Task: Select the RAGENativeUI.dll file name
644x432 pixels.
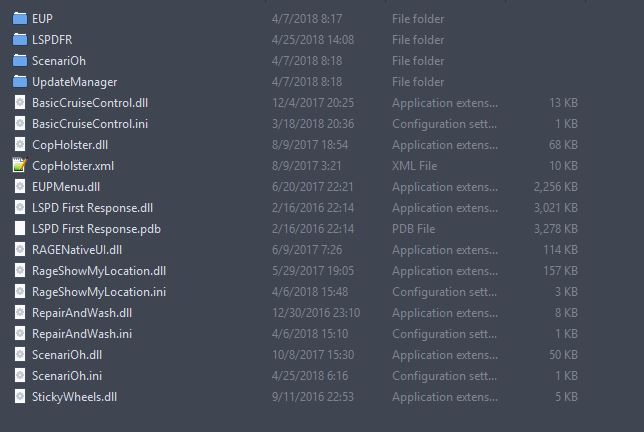Action: click(x=76, y=249)
